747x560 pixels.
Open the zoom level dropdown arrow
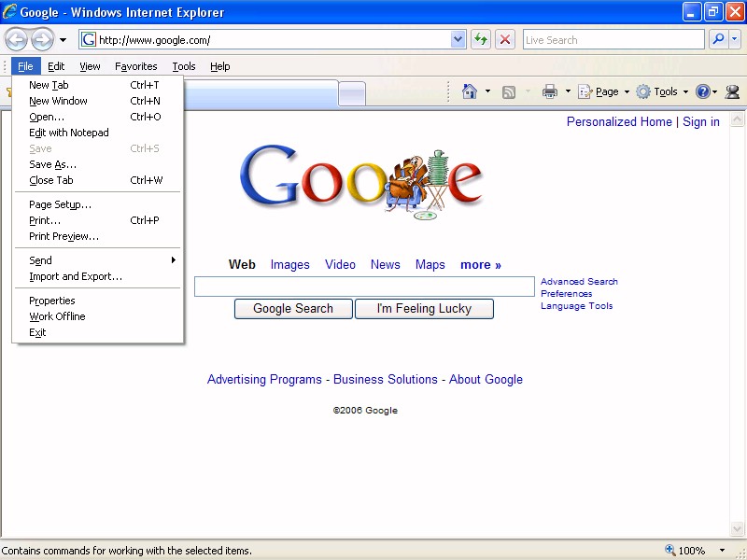(722, 551)
